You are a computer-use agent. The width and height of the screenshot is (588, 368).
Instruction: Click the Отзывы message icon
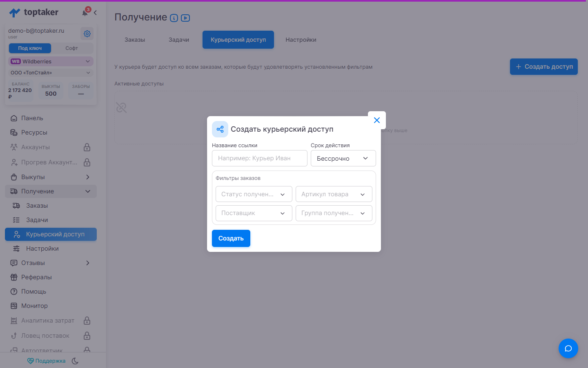pos(14,263)
